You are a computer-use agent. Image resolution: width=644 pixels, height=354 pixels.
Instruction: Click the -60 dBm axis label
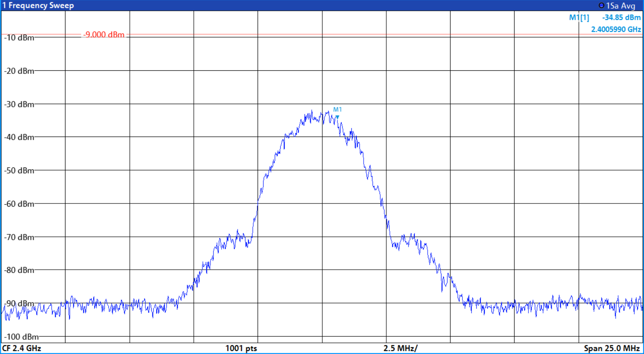coord(19,204)
